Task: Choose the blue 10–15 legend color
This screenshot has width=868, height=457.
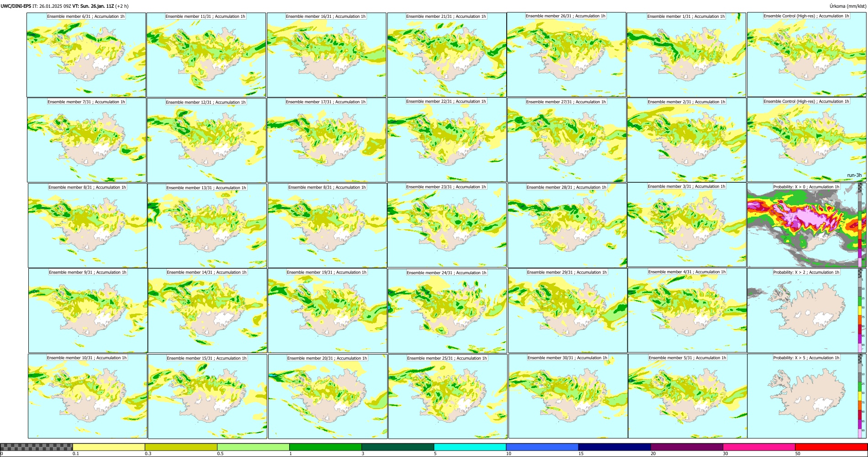Action: point(542,447)
